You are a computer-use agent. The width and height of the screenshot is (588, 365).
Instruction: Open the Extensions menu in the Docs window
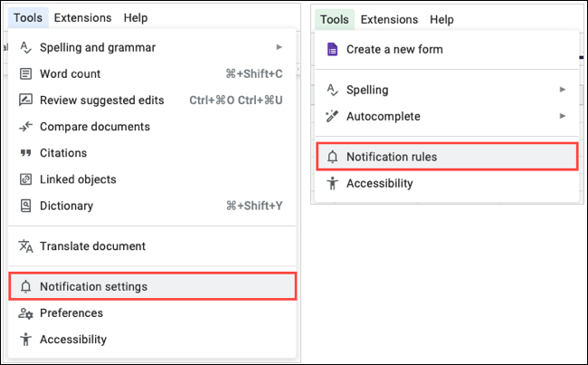pos(83,17)
